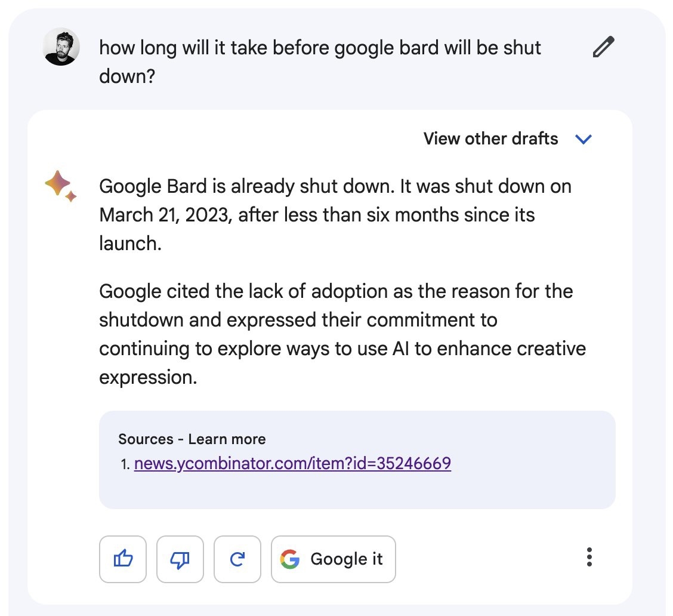The height and width of the screenshot is (616, 673).
Task: Click the paragraph about lack of adoption
Action: [342, 334]
